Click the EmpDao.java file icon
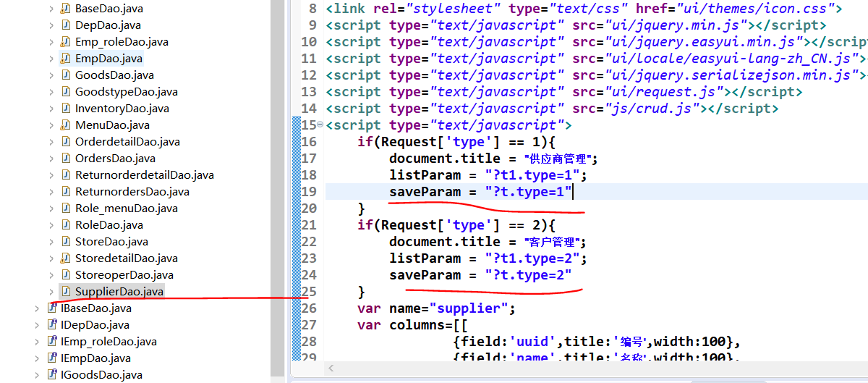 coord(67,59)
